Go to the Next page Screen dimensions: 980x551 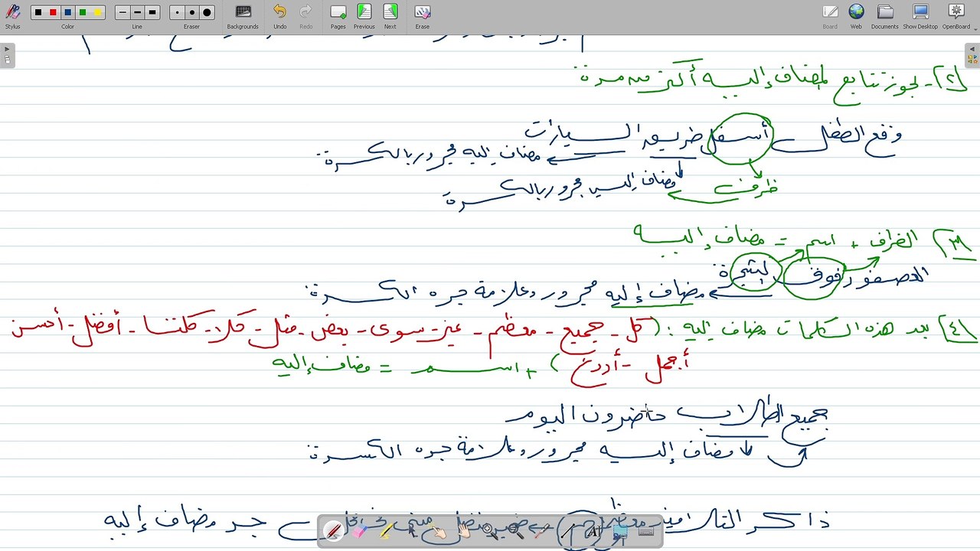390,16
